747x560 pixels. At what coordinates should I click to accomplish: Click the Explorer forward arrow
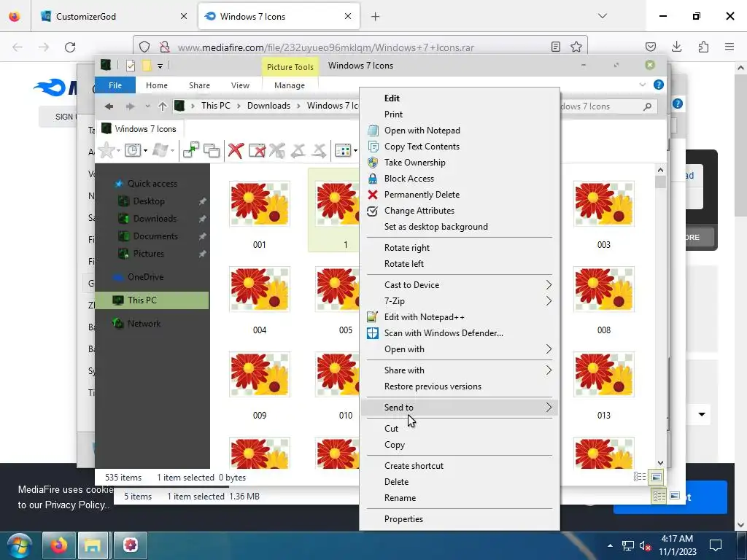[x=130, y=106]
